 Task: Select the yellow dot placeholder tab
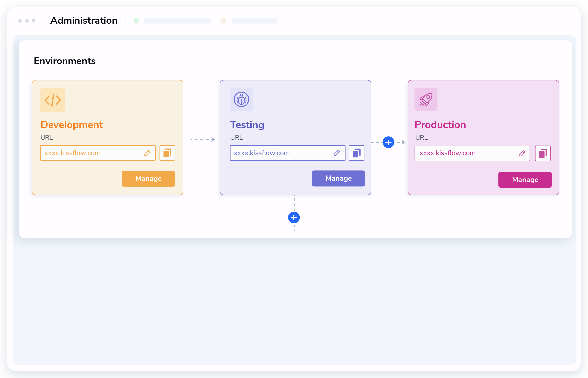tap(249, 21)
